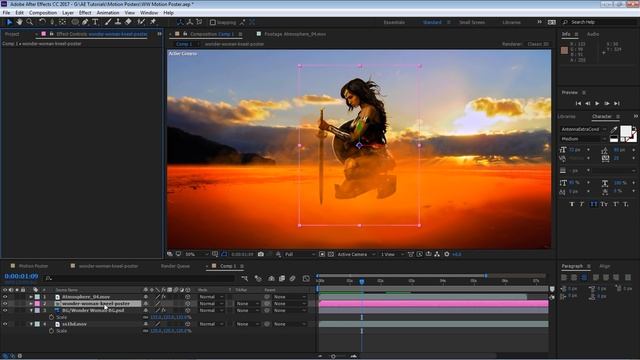Switch to Footage Atmosphere_04.mov tab

pyautogui.click(x=295, y=34)
